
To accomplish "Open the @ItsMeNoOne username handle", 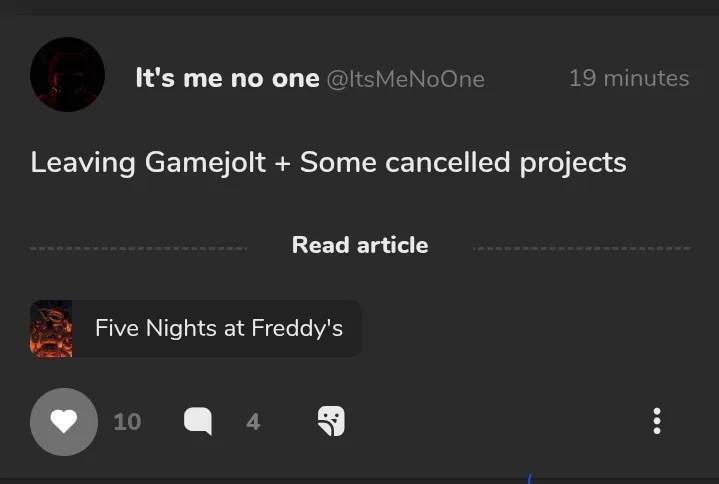I will point(405,79).
